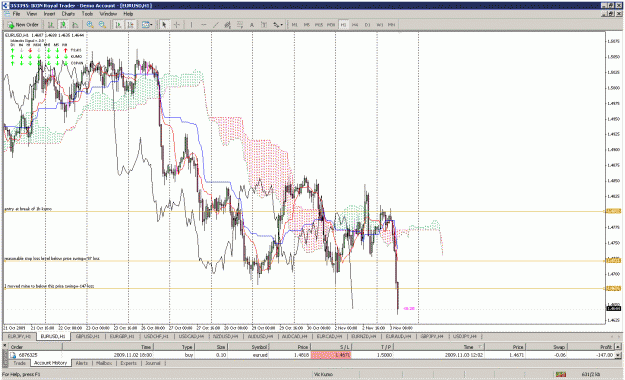Select the equidistant channel tool

(x=228, y=25)
